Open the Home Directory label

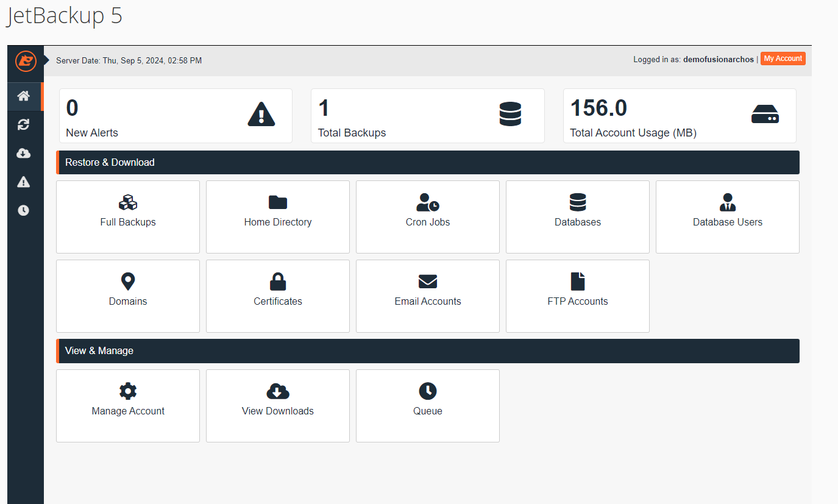click(278, 222)
